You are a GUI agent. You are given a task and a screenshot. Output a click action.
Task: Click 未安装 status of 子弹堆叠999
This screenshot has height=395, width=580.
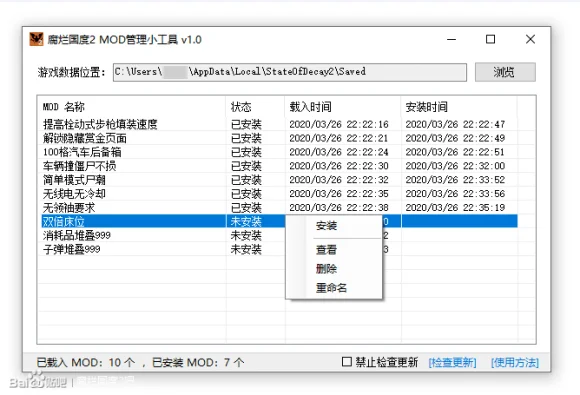point(246,249)
